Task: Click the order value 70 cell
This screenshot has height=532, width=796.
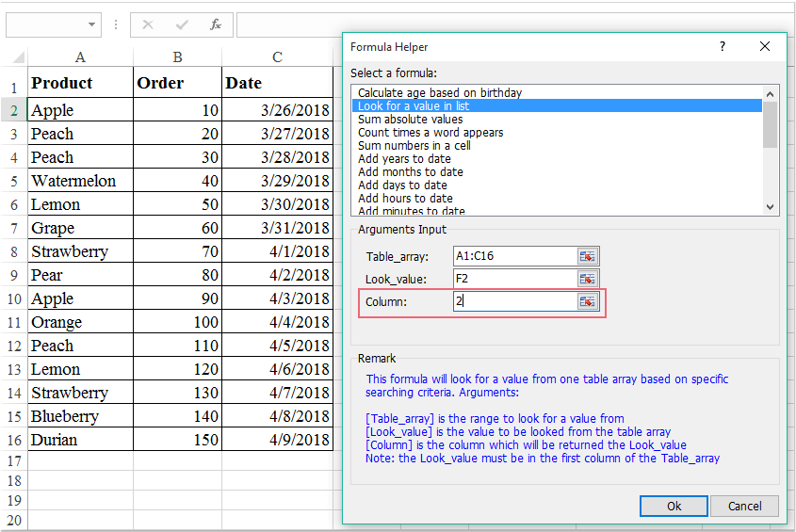Action: [177, 251]
